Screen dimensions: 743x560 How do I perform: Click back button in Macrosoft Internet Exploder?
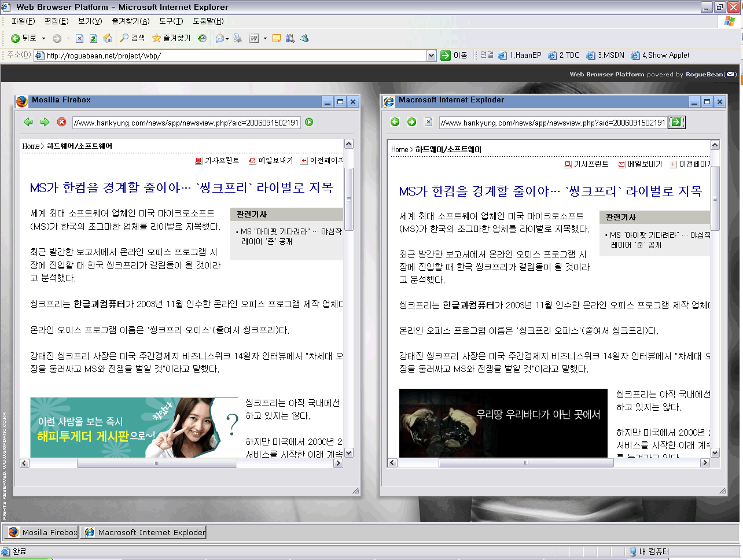[x=395, y=122]
